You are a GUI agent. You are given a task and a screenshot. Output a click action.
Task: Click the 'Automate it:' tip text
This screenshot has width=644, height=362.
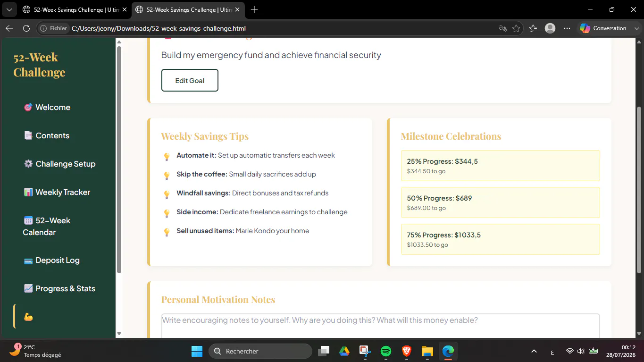pyautogui.click(x=196, y=155)
